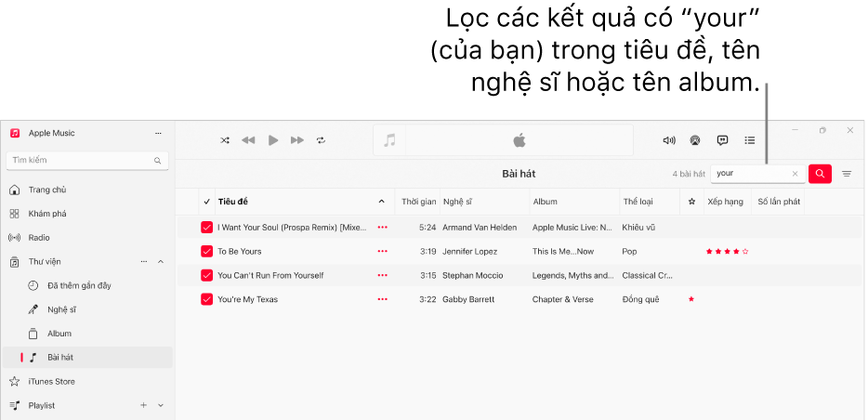Uncheck You Can't Run From Yourself
This screenshot has height=420, width=868.
coord(206,276)
